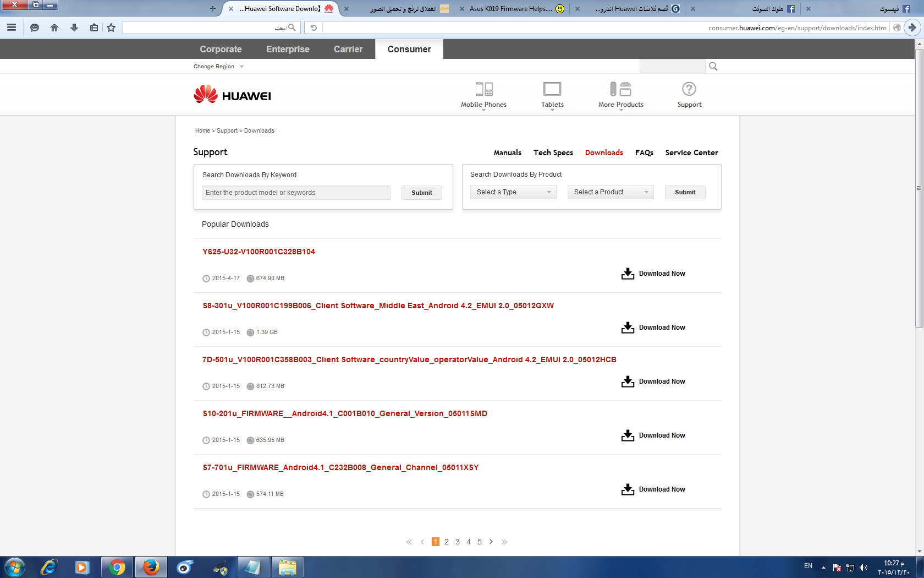Download the Y625-U32 firmware
Image resolution: width=924 pixels, height=578 pixels.
[x=653, y=274]
